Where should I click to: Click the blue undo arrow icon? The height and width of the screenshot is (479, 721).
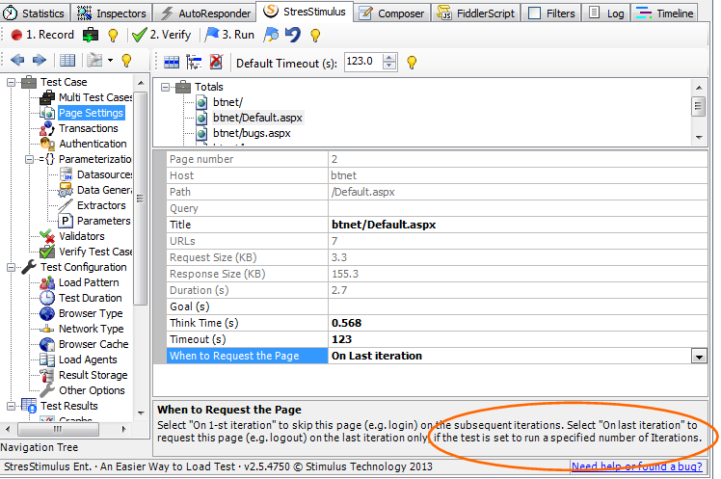coord(292,34)
